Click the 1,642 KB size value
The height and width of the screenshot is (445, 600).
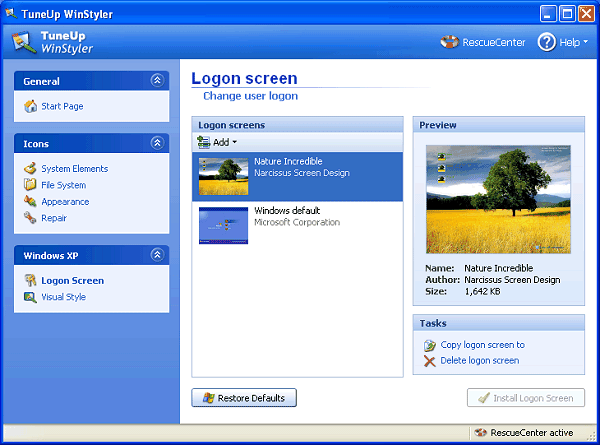[482, 292]
